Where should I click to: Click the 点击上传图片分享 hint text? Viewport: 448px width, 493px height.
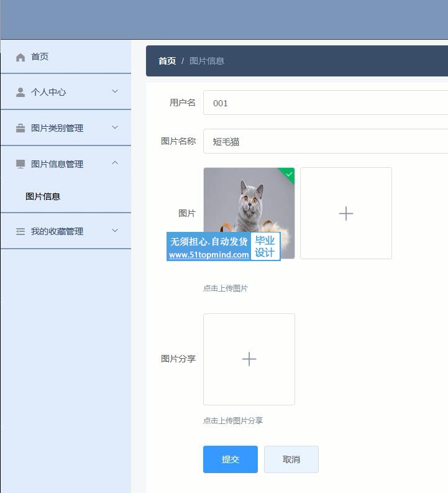[233, 421]
